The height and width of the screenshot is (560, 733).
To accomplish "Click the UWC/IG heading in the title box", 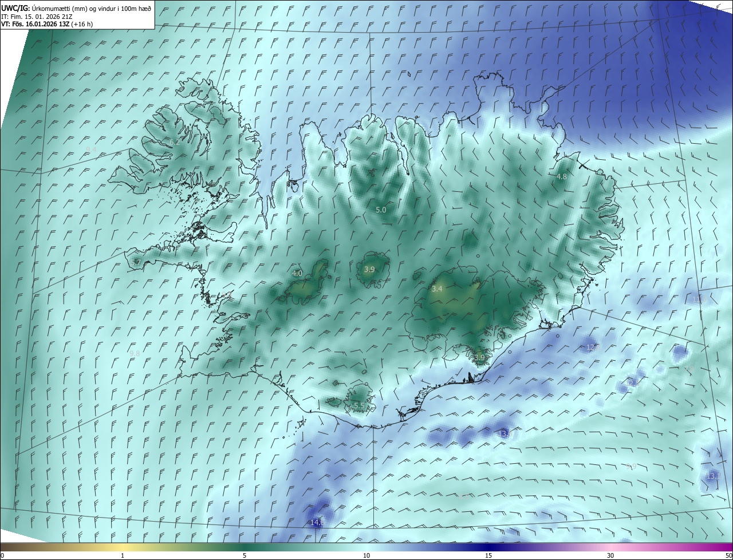I will 15,8.
